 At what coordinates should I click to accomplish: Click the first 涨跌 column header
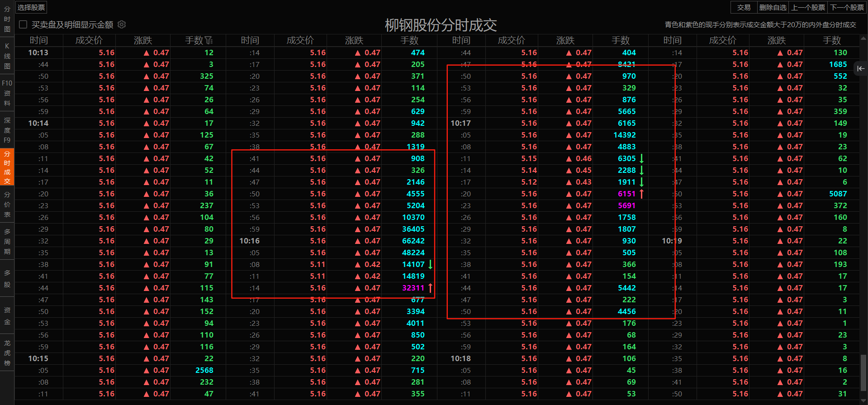(x=143, y=40)
